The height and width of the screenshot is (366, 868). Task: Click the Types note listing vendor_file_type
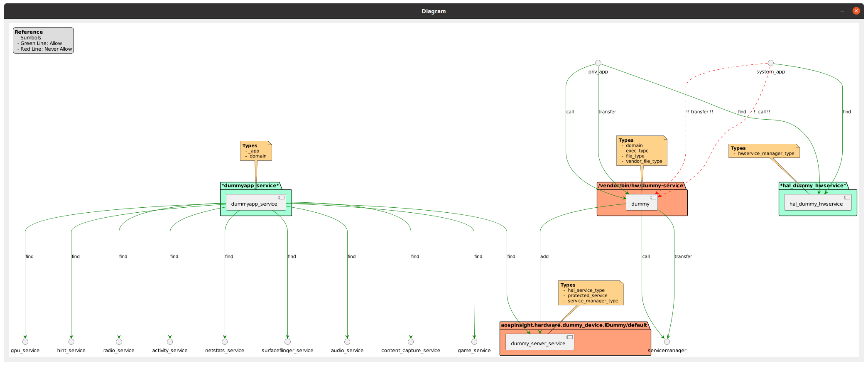pyautogui.click(x=642, y=150)
